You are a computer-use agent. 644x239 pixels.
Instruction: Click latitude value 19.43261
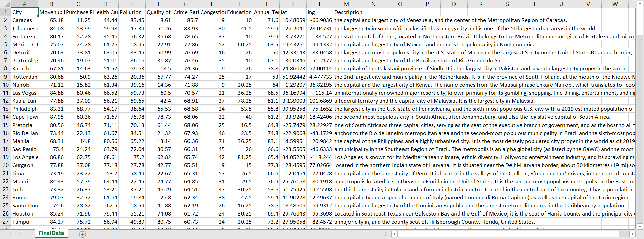(x=293, y=44)
